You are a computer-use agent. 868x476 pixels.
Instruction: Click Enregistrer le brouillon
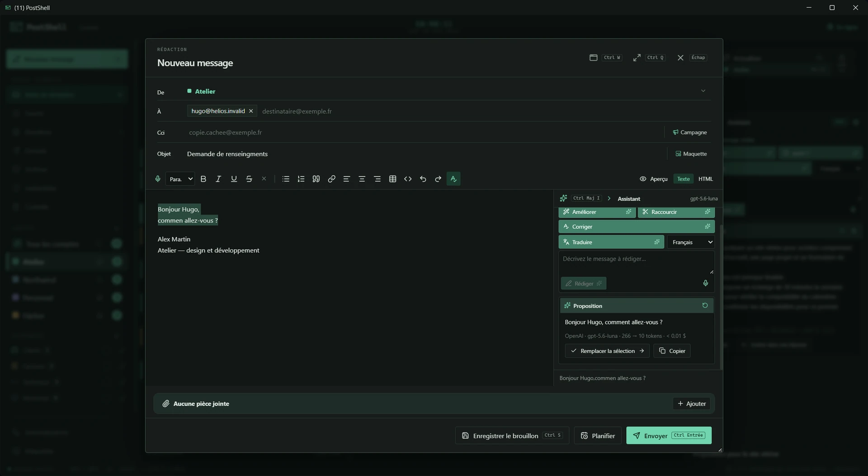(x=512, y=435)
